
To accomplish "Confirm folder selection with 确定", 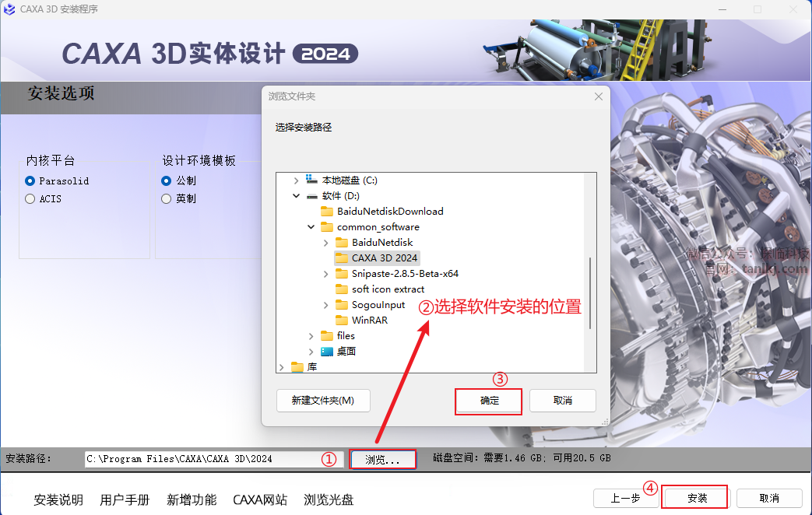I will (x=489, y=401).
